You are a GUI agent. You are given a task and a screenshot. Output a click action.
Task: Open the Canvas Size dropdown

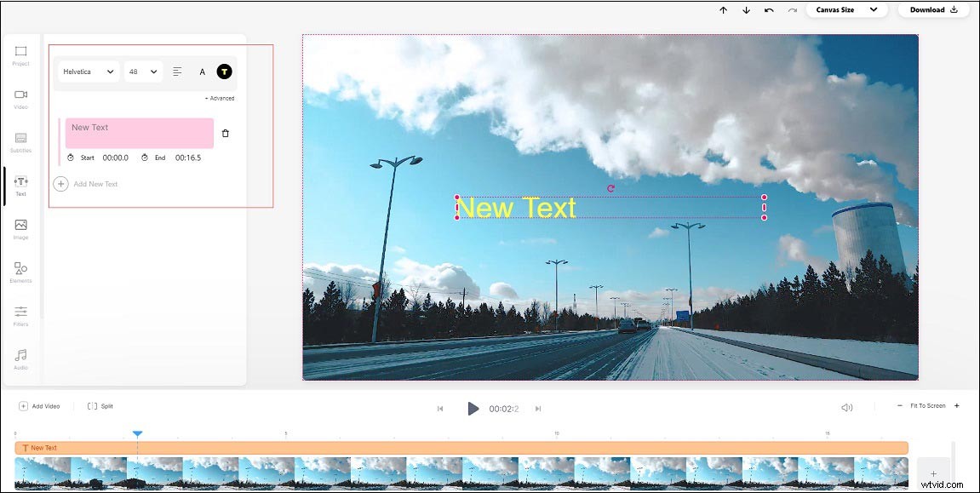tap(845, 9)
